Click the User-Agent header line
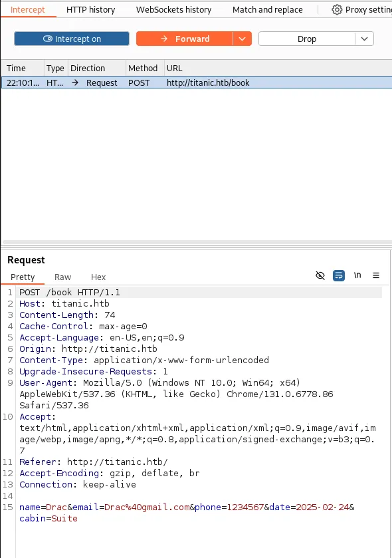The image size is (392, 558). 176,394
